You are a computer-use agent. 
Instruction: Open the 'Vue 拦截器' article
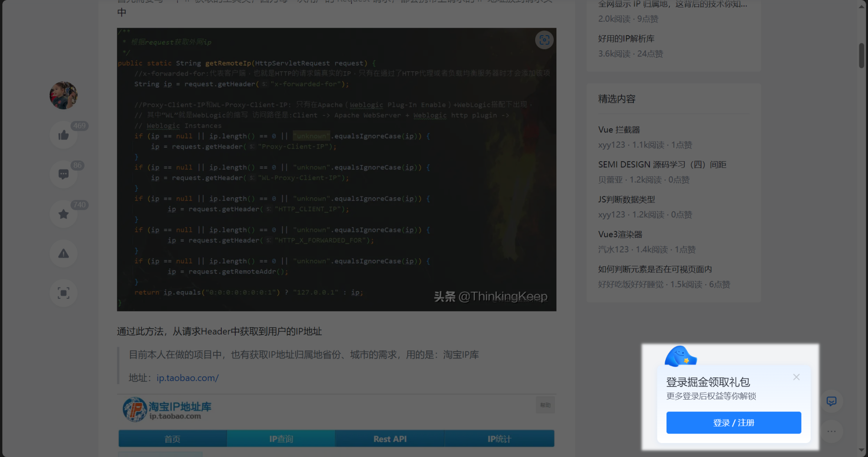coord(620,129)
